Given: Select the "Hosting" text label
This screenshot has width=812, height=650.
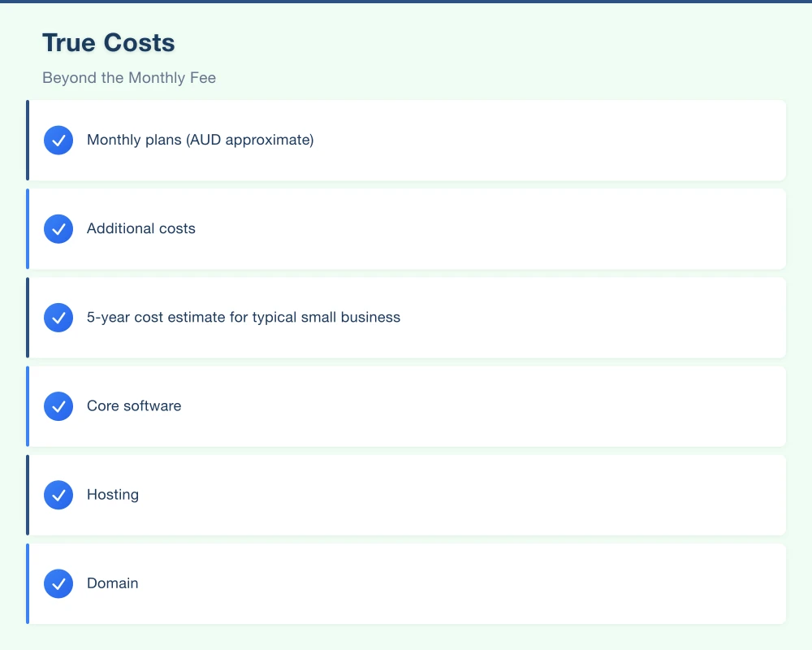Looking at the screenshot, I should (113, 495).
